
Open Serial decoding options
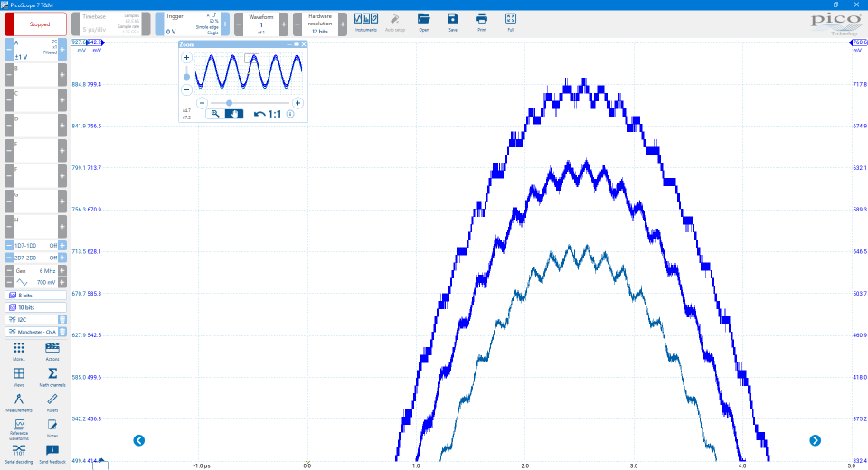tap(19, 453)
